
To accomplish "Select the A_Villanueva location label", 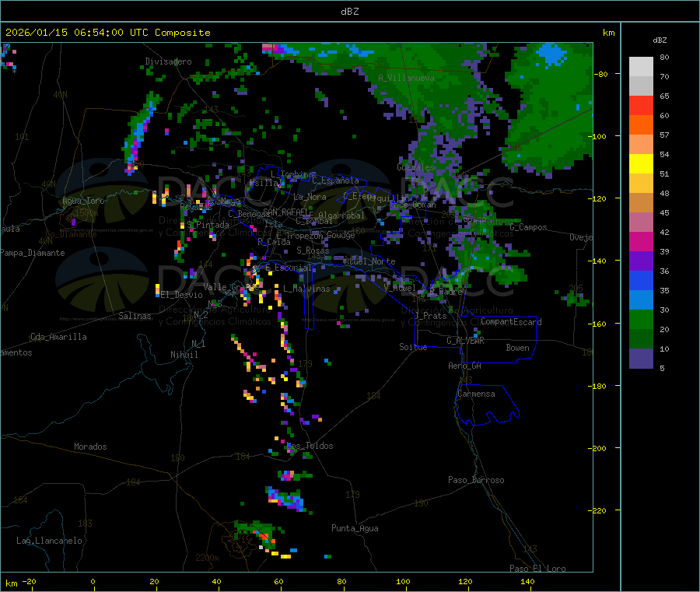I will [x=406, y=78].
